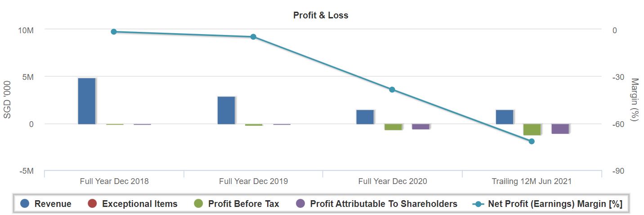Click the margin line point for Dec 2019
644x215 pixels.
(253, 37)
